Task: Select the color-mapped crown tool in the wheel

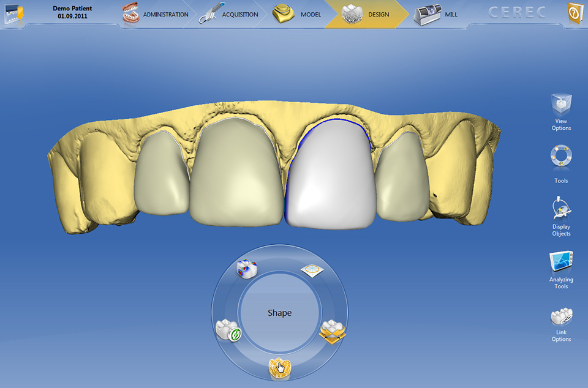Action: click(247, 269)
